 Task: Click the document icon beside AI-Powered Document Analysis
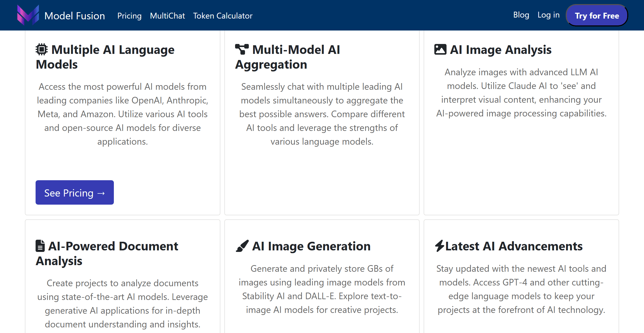pos(40,246)
